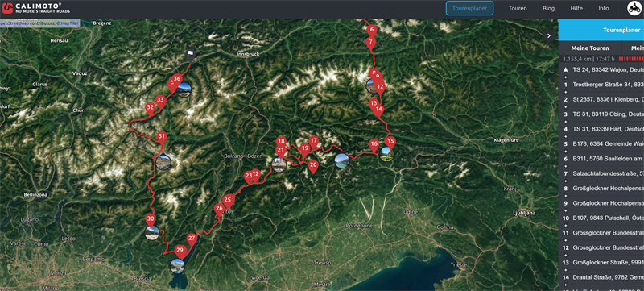Collapse the side panel with arrow
Screen dimensions: 644x291
(x=549, y=35)
